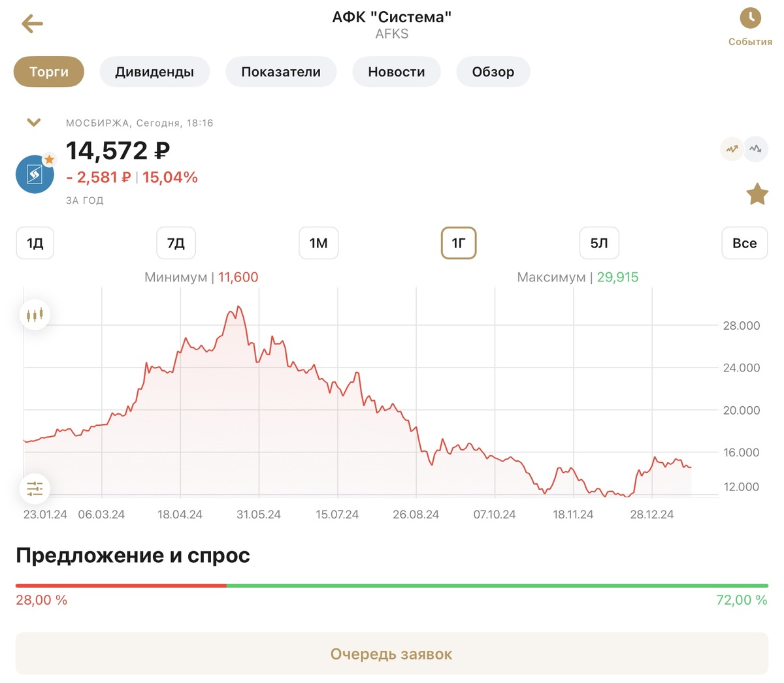Open the События clock icon
The height and width of the screenshot is (683, 784).
coord(750,18)
